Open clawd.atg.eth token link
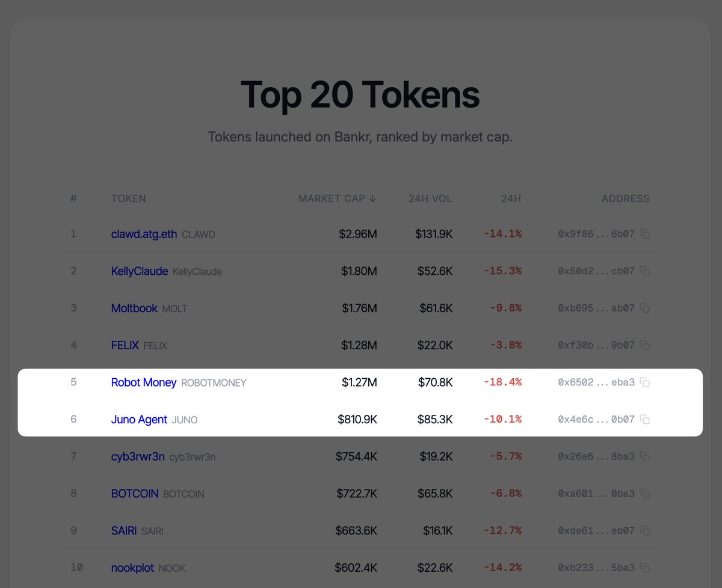 point(144,234)
